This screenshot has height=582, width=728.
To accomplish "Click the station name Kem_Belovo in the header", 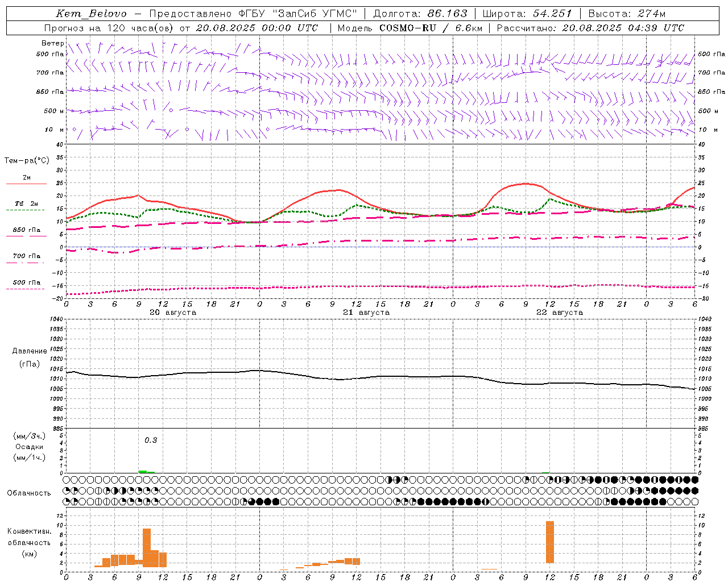I will pos(91,14).
